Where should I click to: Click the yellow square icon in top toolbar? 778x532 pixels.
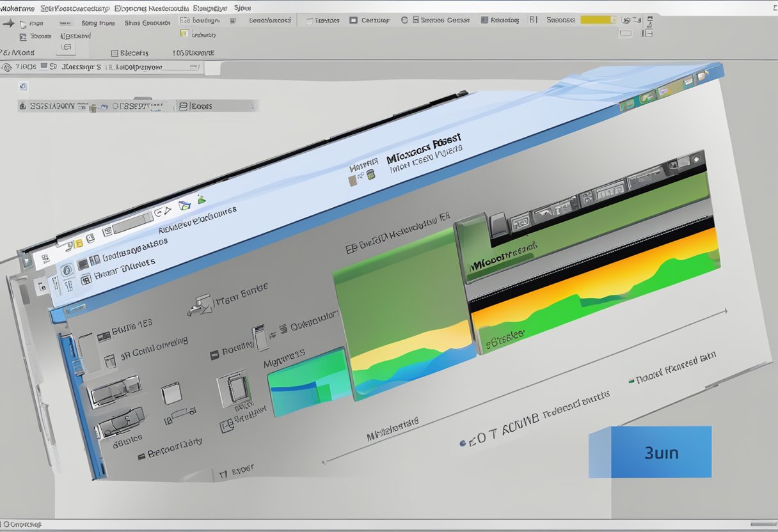(x=184, y=34)
